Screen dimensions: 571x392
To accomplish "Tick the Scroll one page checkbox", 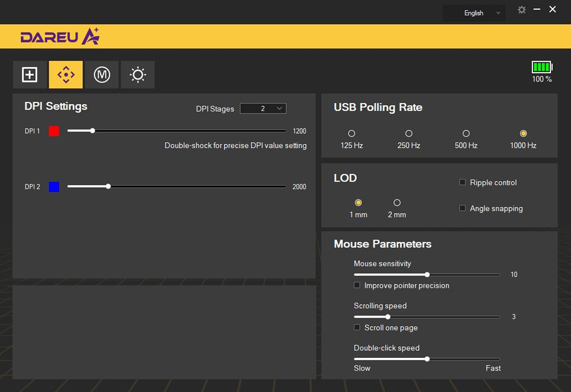I will pos(357,327).
